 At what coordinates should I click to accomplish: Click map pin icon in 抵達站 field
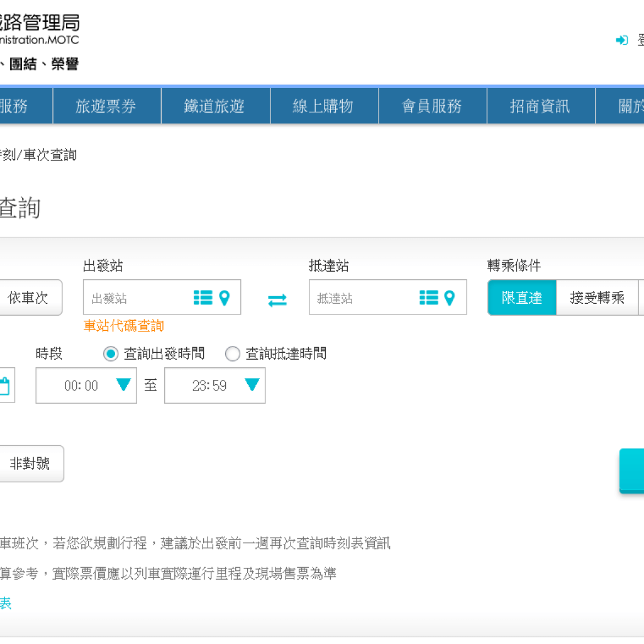pos(449,297)
